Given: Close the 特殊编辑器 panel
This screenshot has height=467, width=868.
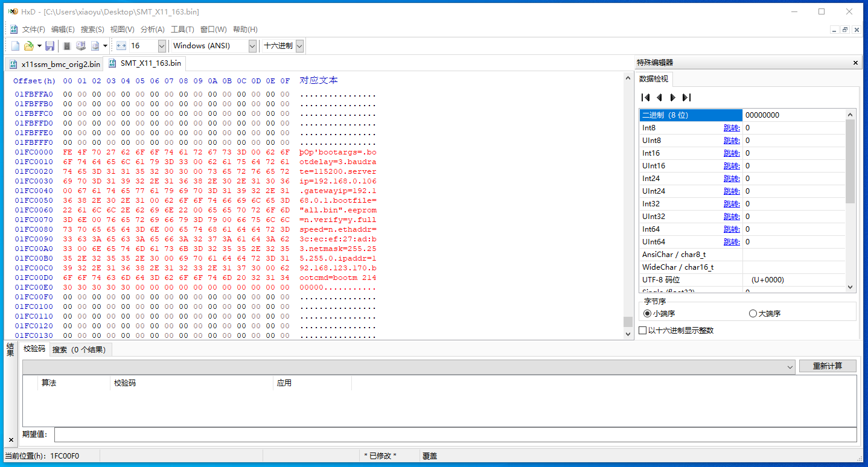Looking at the screenshot, I should (855, 63).
